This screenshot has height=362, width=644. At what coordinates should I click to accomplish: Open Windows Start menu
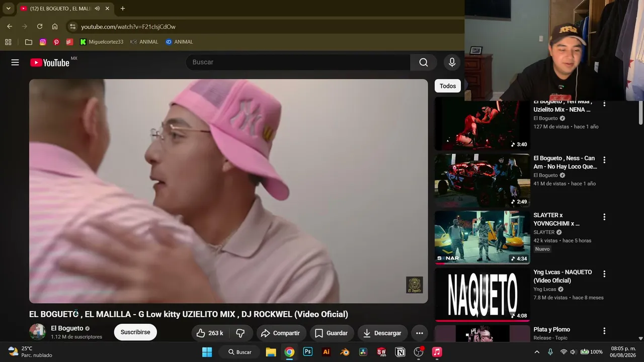(207, 352)
